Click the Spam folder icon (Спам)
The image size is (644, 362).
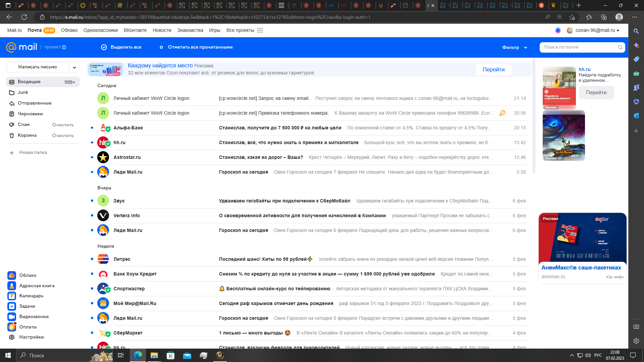point(12,125)
